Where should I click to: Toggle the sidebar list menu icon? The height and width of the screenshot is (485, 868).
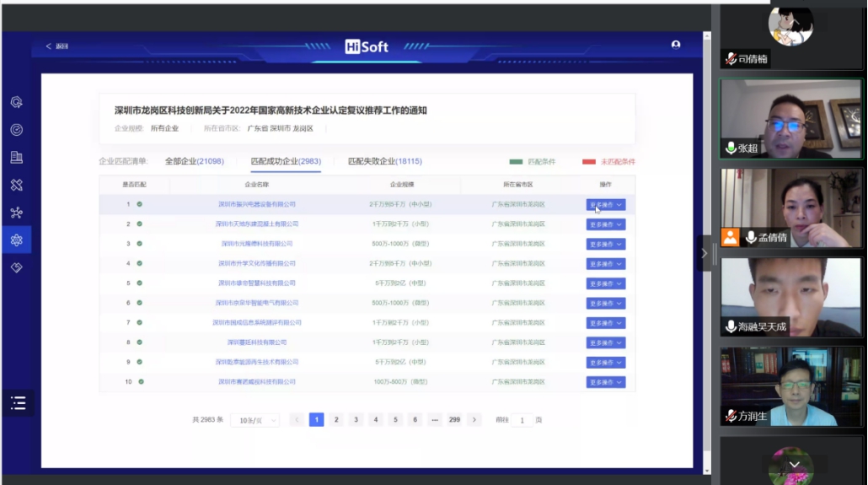click(18, 403)
